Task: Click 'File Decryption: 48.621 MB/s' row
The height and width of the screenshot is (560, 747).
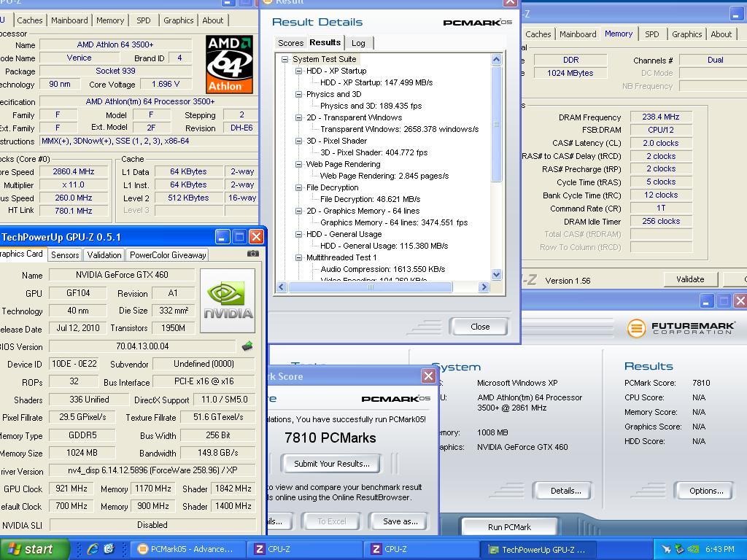Action: click(x=370, y=199)
